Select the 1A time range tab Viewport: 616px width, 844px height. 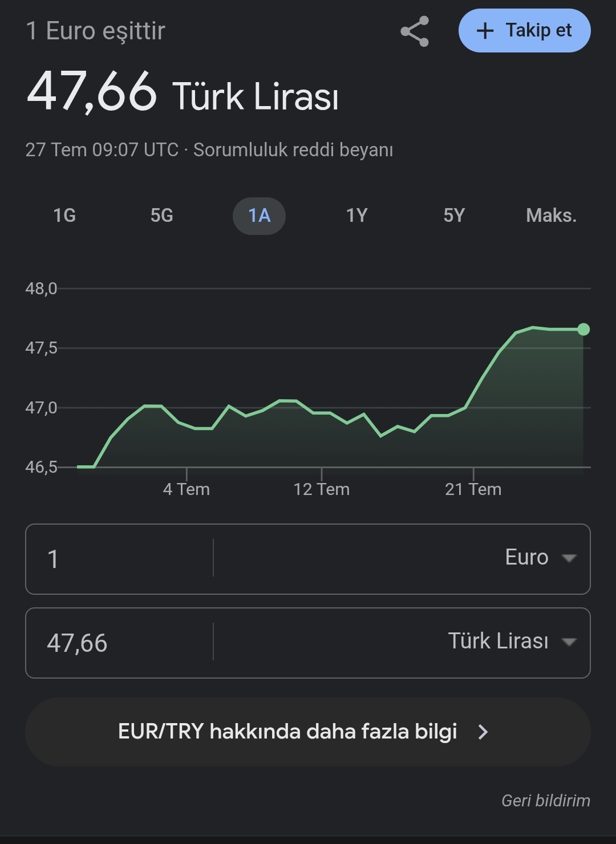(x=259, y=216)
